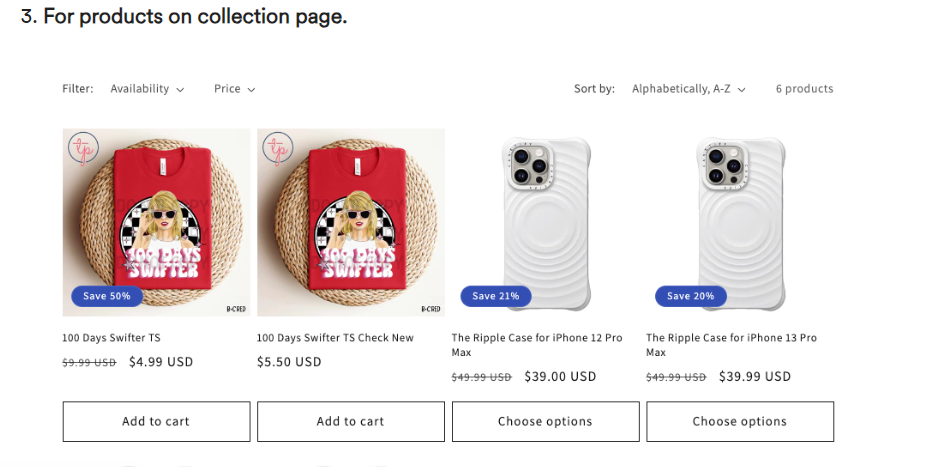Viewport: 942px width, 467px height.
Task: Add 100 Days Swifter TS Check New to cart
Action: pyautogui.click(x=350, y=421)
